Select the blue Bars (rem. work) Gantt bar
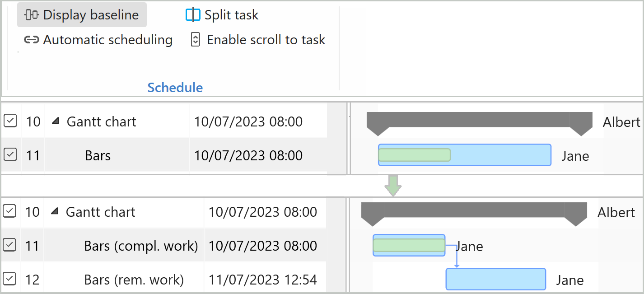 coord(495,279)
